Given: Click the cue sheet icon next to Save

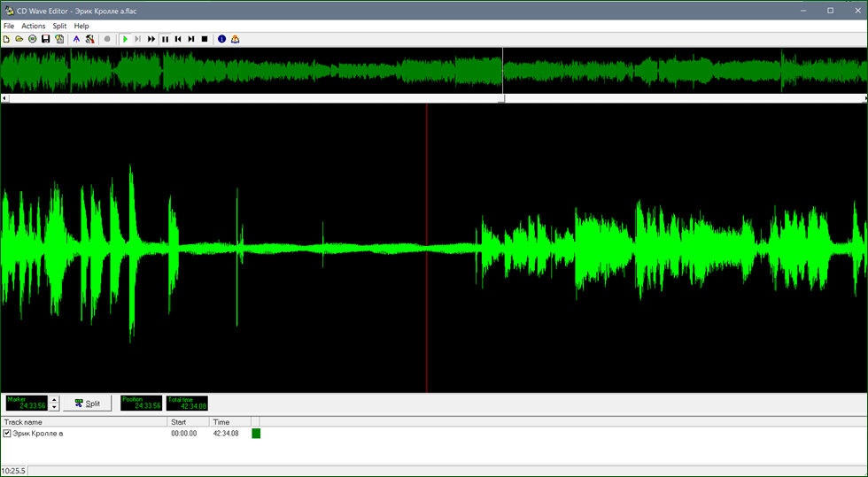Looking at the screenshot, I should 59,39.
